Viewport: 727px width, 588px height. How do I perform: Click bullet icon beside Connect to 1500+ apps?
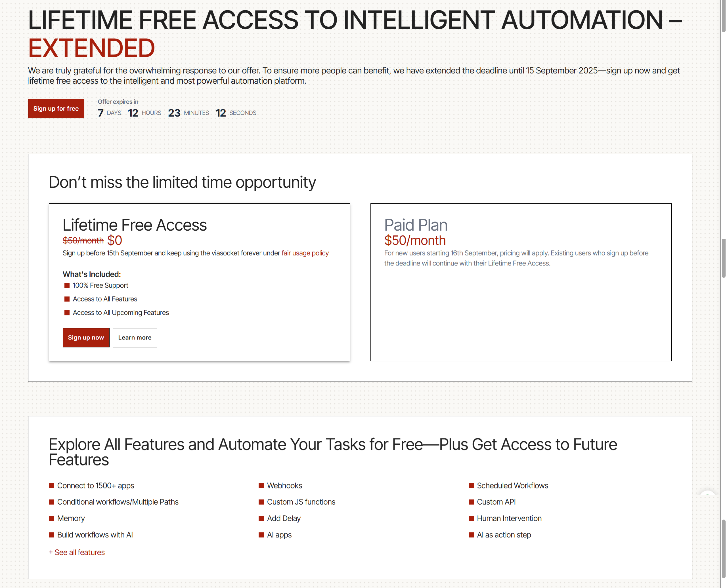pos(51,485)
